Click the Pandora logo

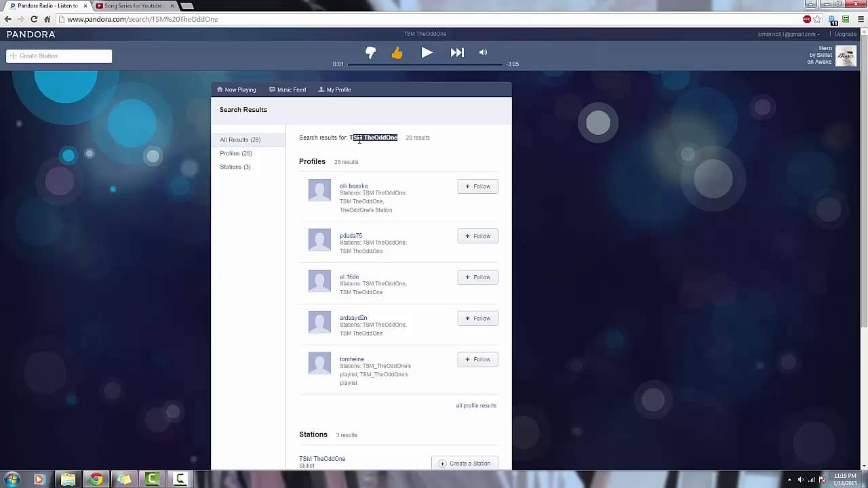(x=31, y=34)
